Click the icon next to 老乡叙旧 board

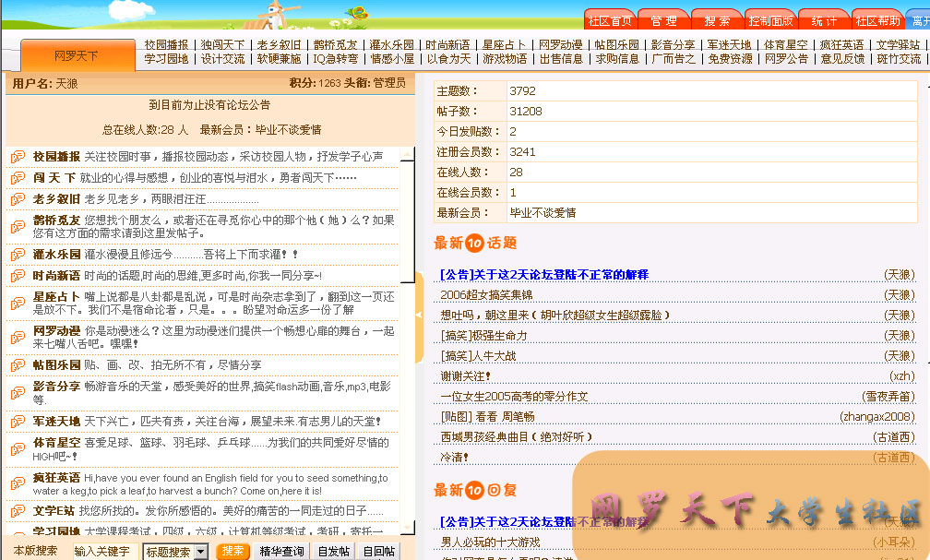click(18, 199)
